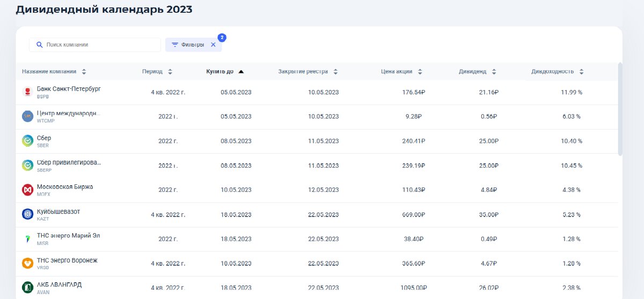Click the Сбер привилегированные logo icon

tap(27, 166)
